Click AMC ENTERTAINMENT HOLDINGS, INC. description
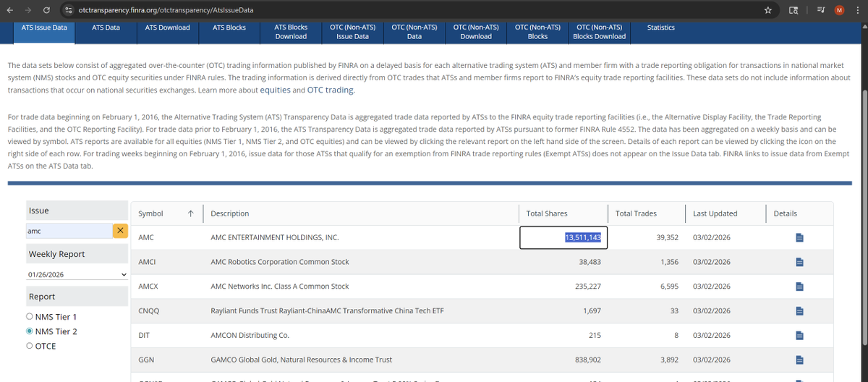The width and height of the screenshot is (868, 382). pyautogui.click(x=275, y=237)
